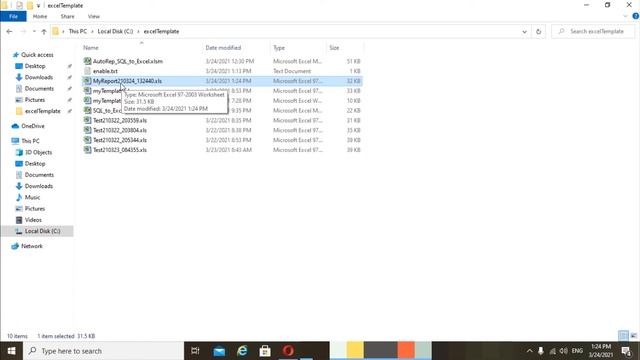Select Test210322_205344.xls file icon
Screen dimensions: 640x360
[x=87, y=140]
